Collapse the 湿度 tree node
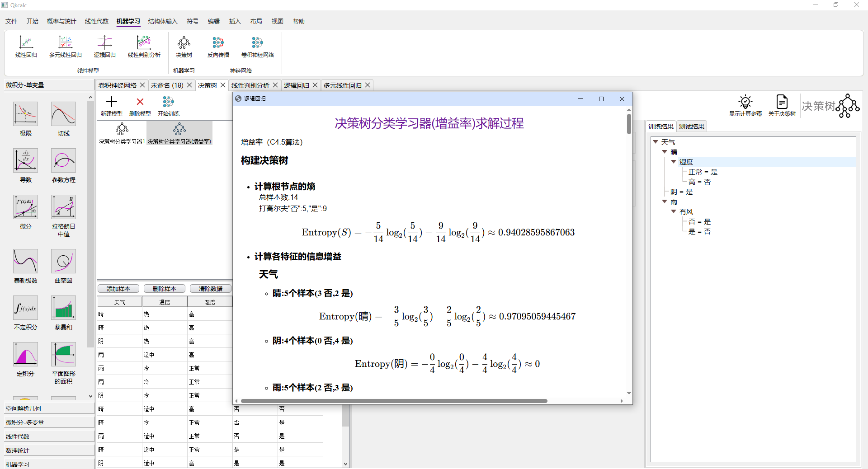 [x=674, y=162]
